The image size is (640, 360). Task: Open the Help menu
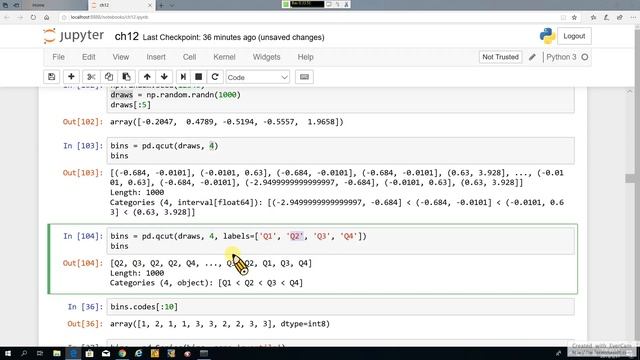pyautogui.click(x=305, y=57)
